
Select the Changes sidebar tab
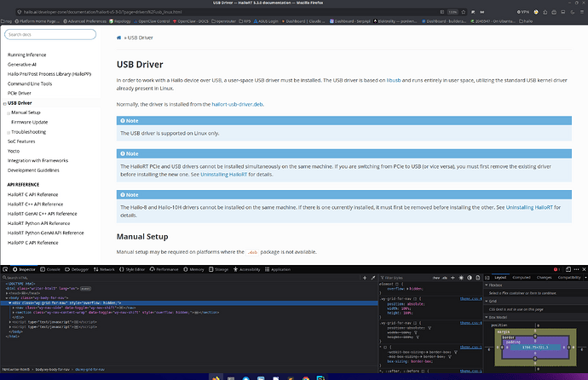pos(544,277)
